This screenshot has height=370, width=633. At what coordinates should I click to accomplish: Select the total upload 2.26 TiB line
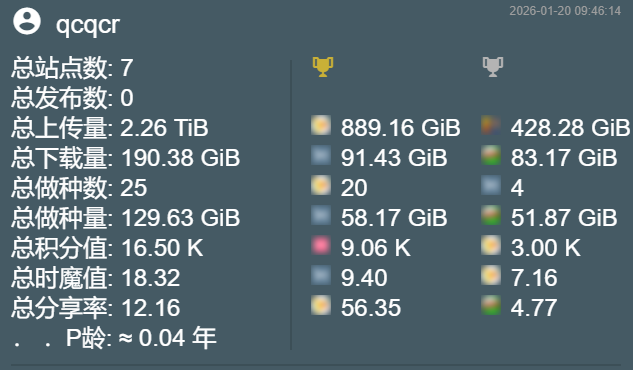(x=110, y=128)
